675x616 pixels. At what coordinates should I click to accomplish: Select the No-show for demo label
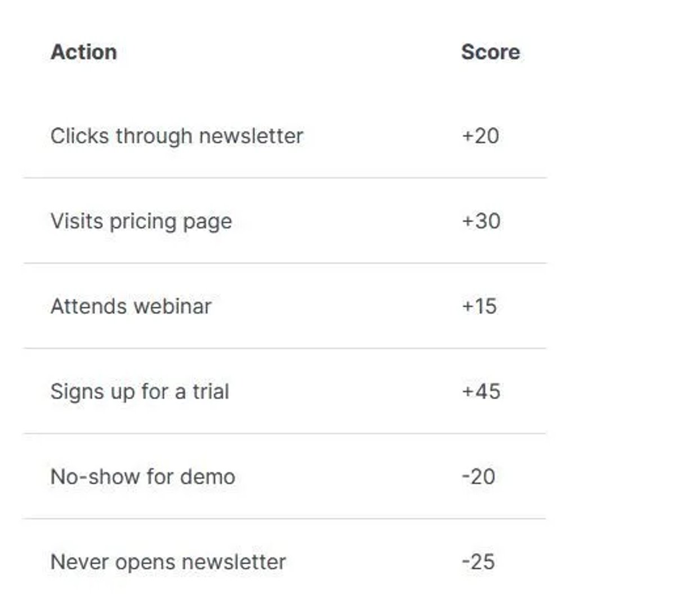coord(143,476)
